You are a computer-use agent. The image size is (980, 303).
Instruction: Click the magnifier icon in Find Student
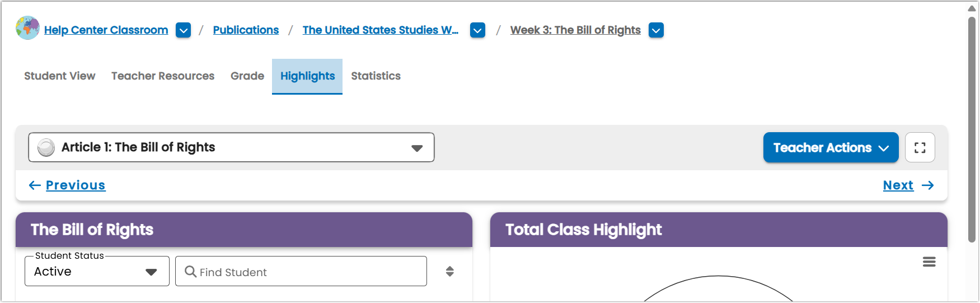[190, 272]
